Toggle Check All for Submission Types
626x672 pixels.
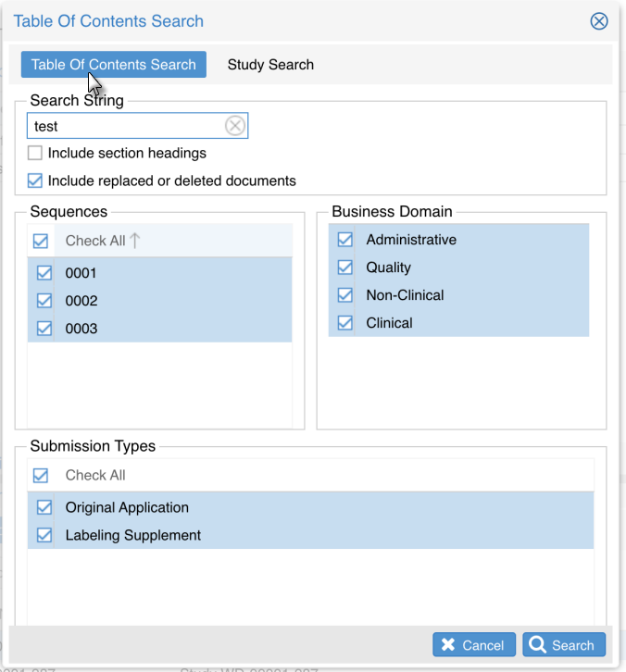41,475
